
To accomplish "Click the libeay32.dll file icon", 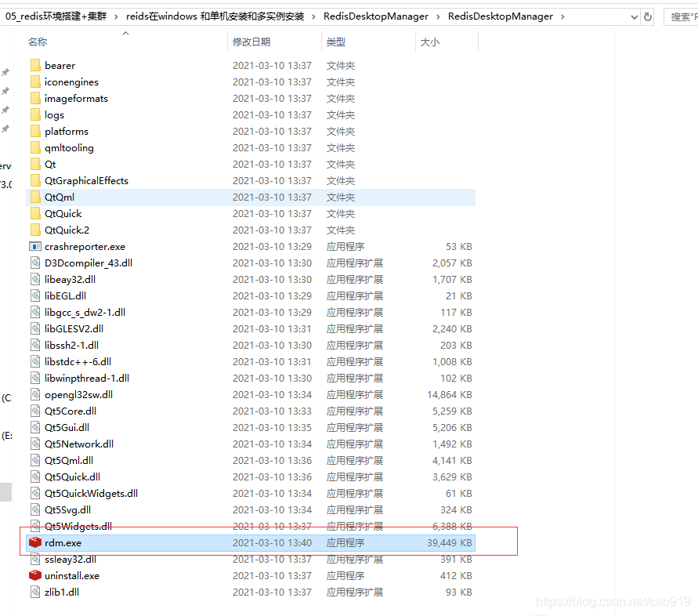I will click(x=35, y=279).
